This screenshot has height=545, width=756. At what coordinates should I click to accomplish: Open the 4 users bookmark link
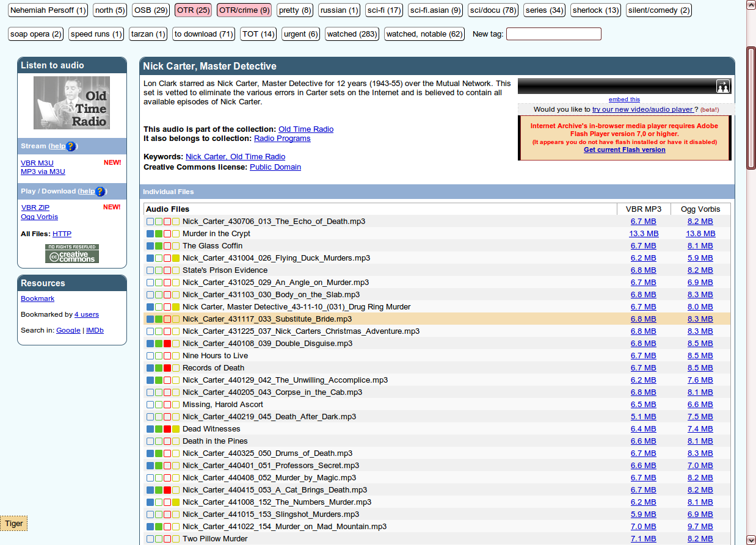87,314
